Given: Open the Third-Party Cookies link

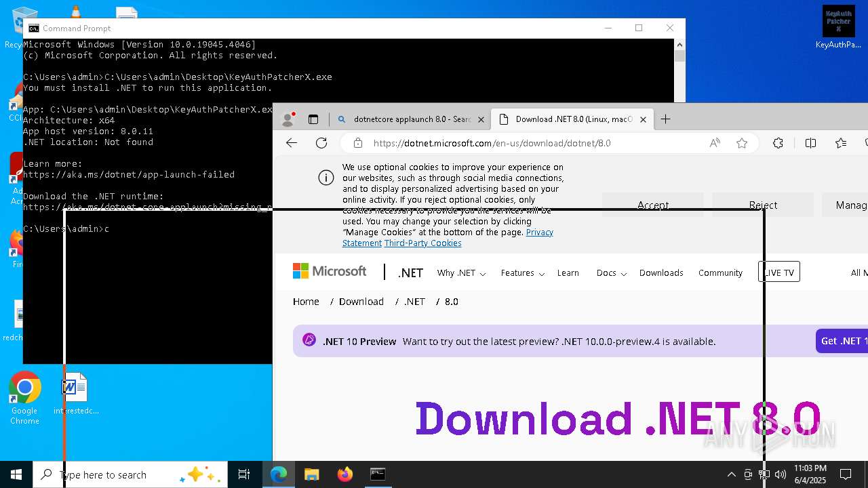Looking at the screenshot, I should pyautogui.click(x=422, y=243).
